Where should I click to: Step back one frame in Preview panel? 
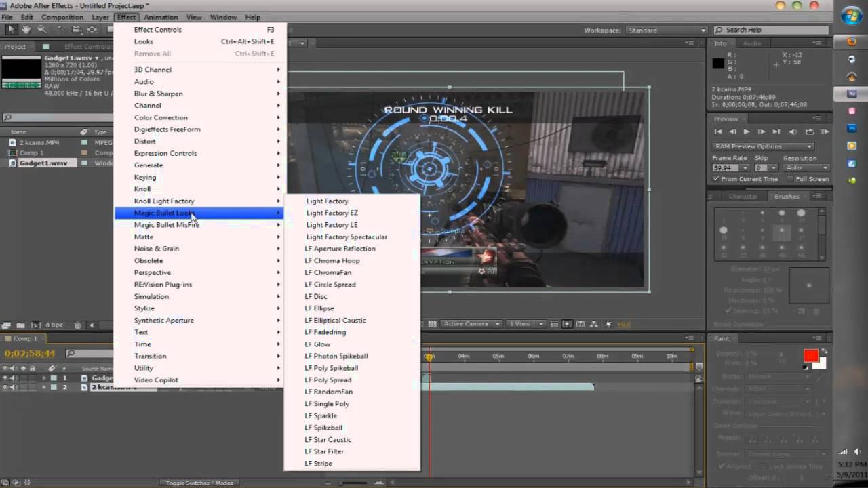732,131
